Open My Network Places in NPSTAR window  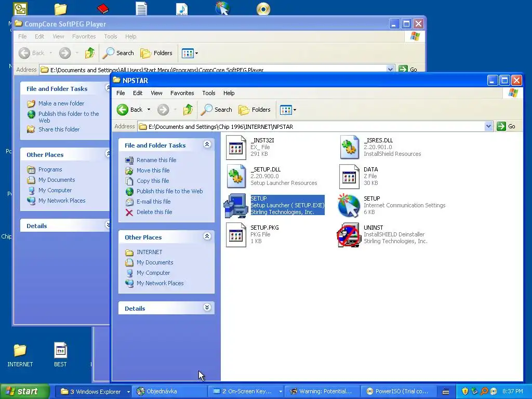pos(160,283)
